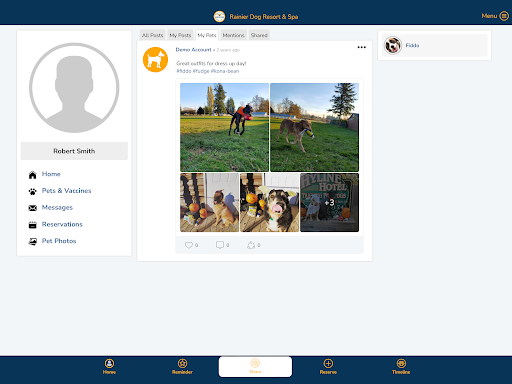The height and width of the screenshot is (384, 512).
Task: Select Fiddo pet profile card
Action: tap(435, 45)
